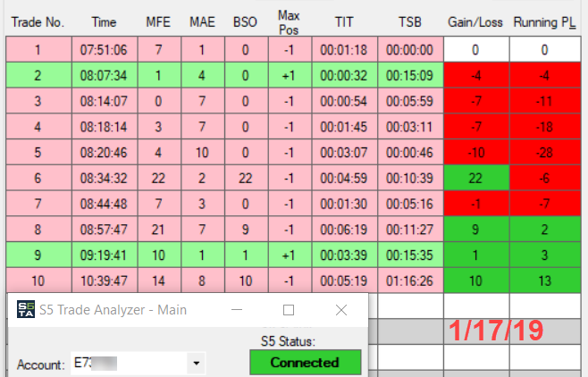Select time cell 08:20:46
Image resolution: width=588 pixels, height=377 pixels.
pos(105,153)
